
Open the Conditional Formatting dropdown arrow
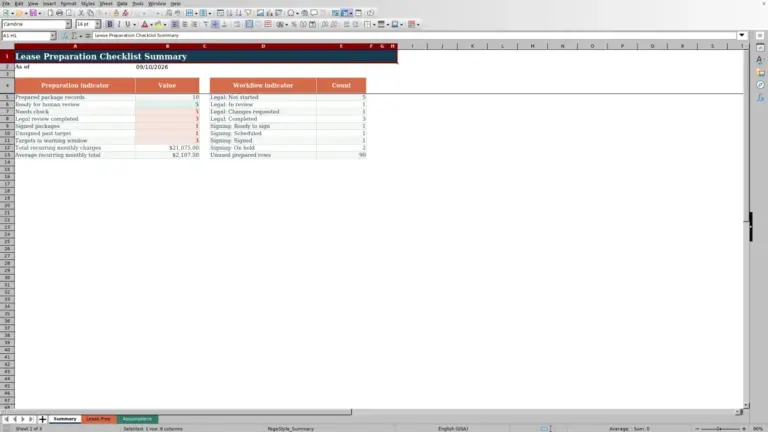click(x=418, y=24)
